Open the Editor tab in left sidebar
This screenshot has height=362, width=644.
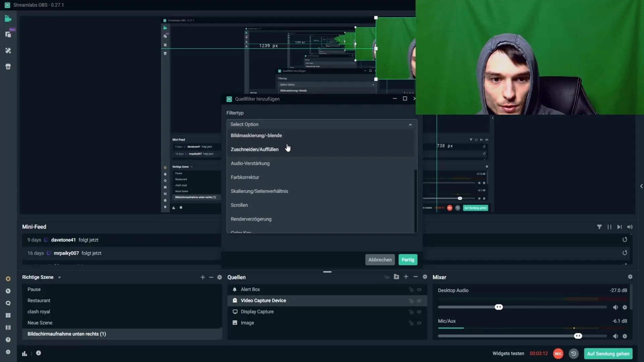tap(8, 19)
